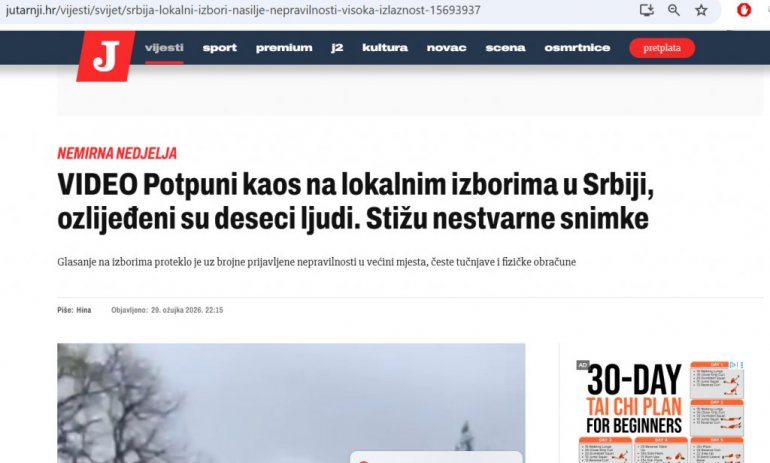Image resolution: width=770 pixels, height=463 pixels.
Task: Navigate to the novac section
Action: [x=446, y=48]
